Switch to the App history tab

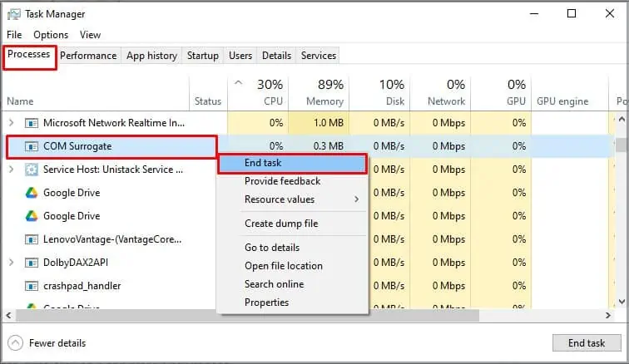pos(151,56)
